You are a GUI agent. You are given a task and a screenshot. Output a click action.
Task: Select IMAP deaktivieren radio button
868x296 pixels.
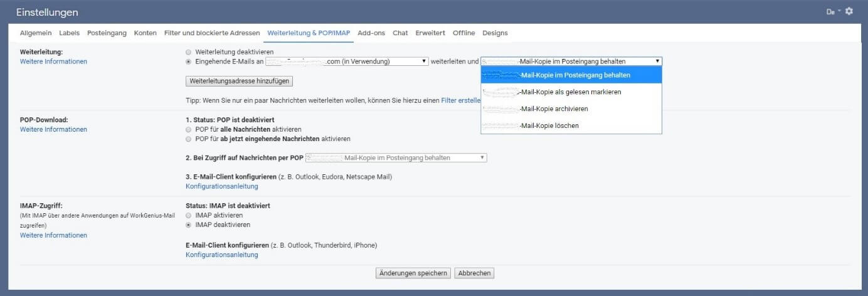point(189,225)
